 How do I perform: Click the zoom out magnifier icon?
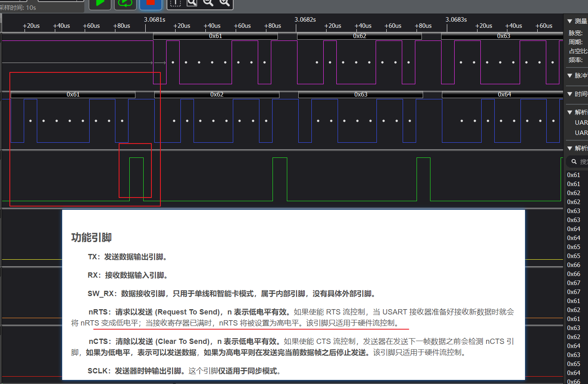click(x=208, y=3)
